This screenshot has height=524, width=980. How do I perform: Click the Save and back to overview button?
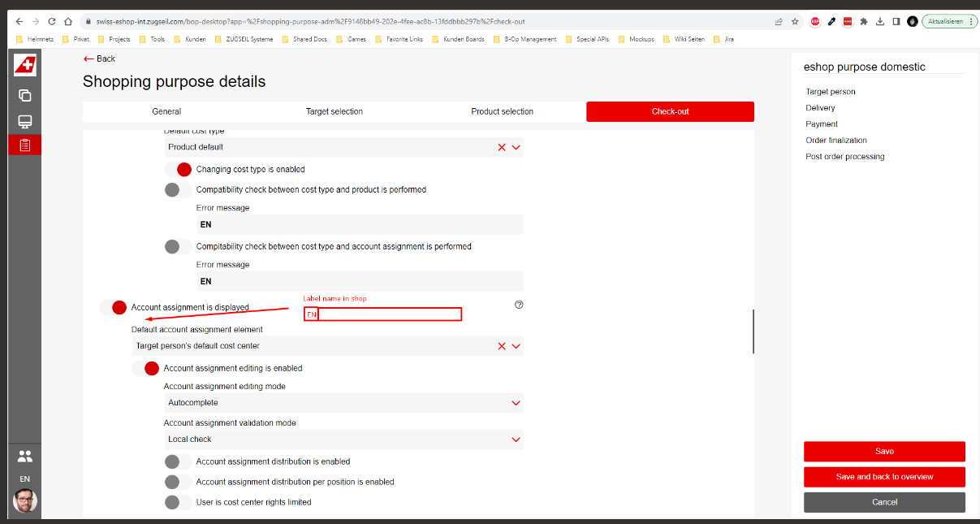point(884,477)
